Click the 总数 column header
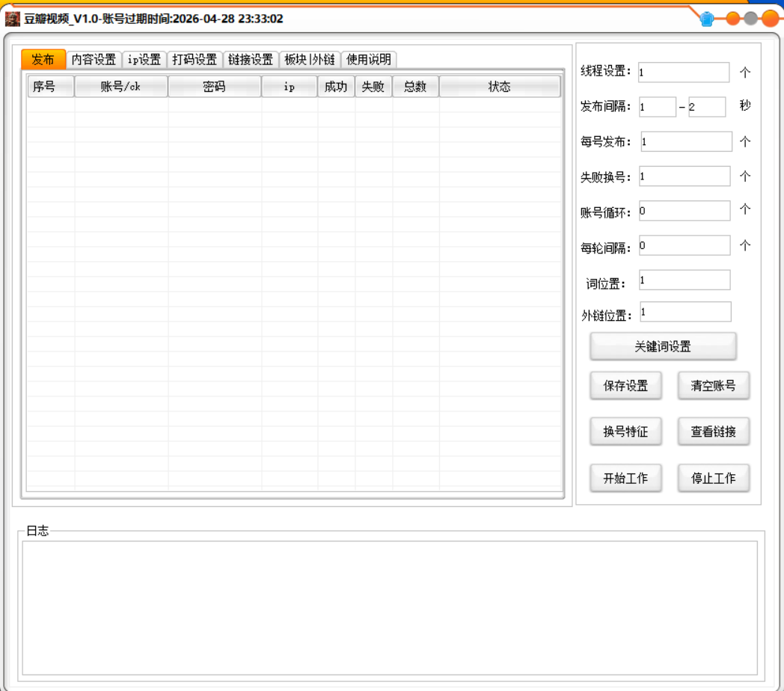Viewport: 784px width, 691px height. point(415,87)
